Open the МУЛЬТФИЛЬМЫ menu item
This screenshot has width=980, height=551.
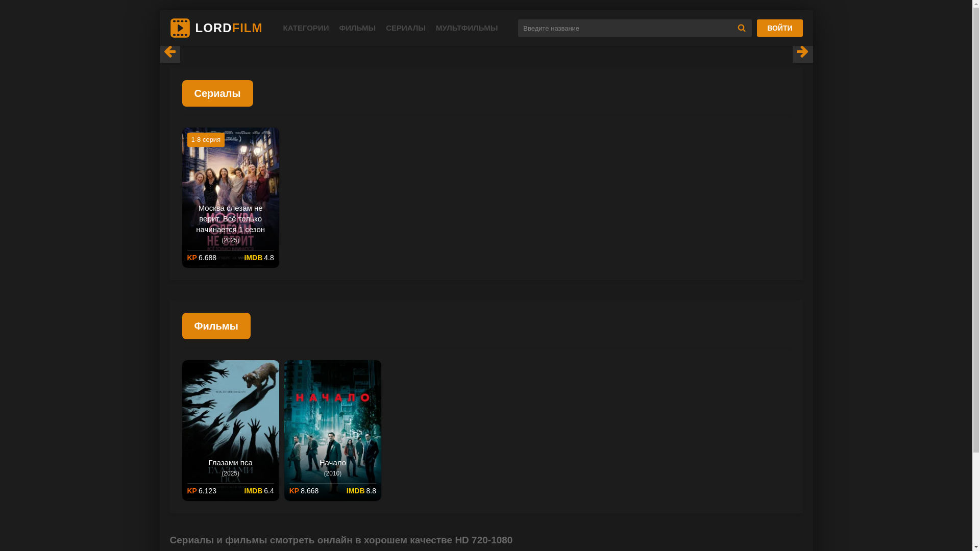[467, 28]
